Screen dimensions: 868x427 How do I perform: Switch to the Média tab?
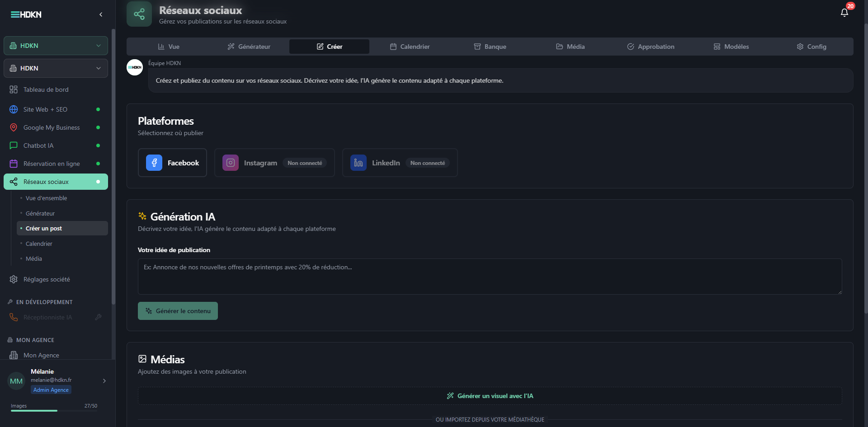(x=570, y=47)
